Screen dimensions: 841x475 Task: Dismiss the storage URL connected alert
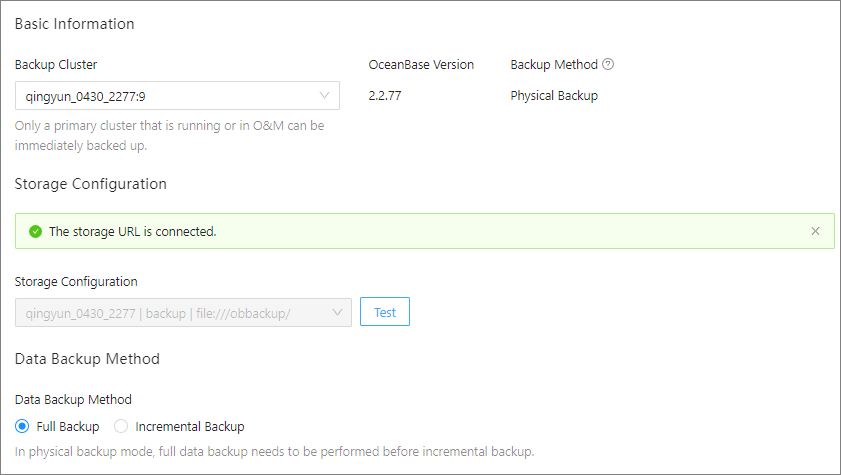pyautogui.click(x=815, y=231)
